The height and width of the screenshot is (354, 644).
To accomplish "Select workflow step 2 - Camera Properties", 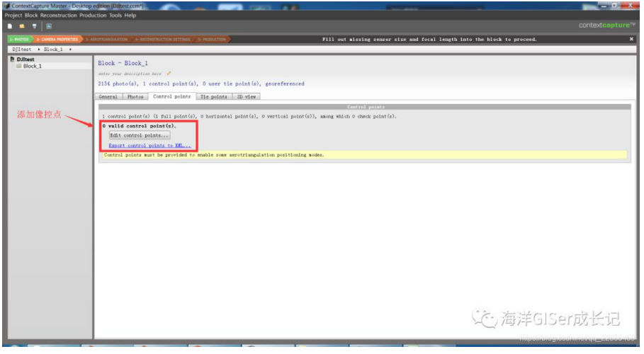I will (x=57, y=39).
